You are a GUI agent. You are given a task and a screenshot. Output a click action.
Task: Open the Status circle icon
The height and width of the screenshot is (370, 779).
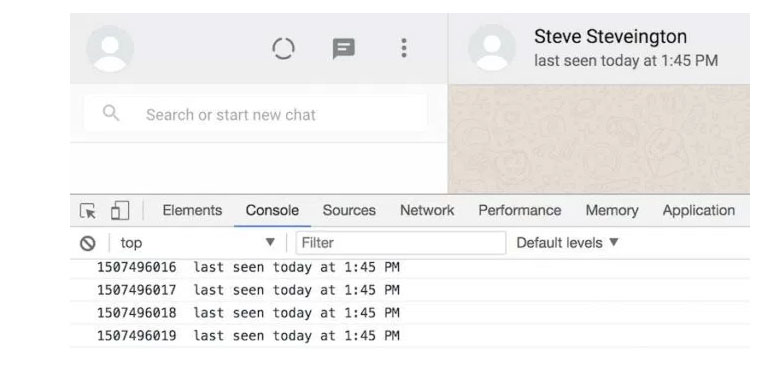(x=283, y=49)
